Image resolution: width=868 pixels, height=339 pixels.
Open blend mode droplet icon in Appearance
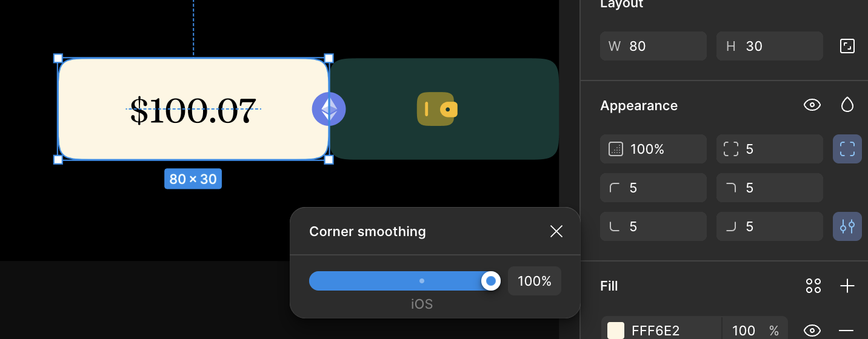(847, 105)
